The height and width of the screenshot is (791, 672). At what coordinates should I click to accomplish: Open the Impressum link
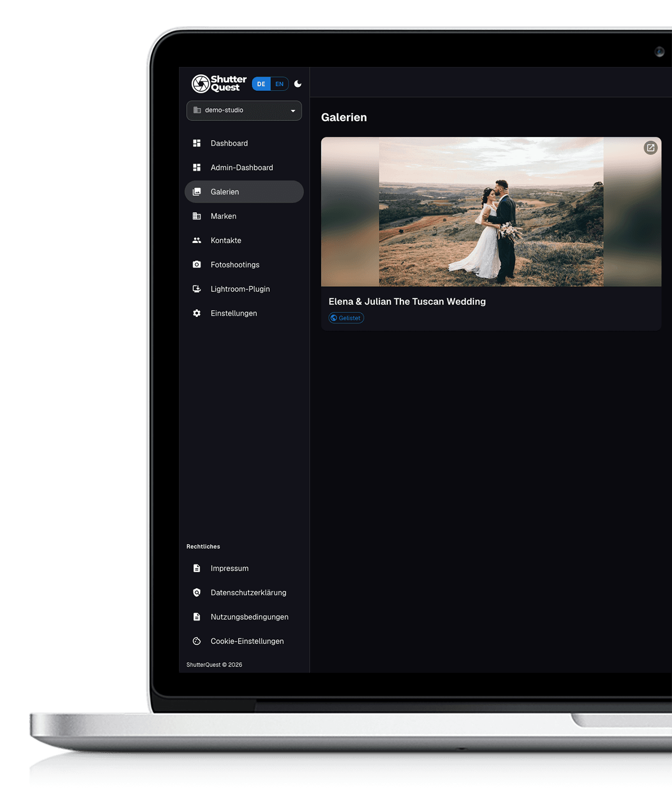coord(244,568)
